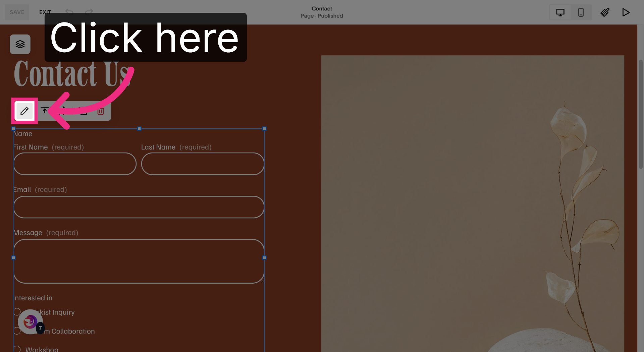Click the play preview icon
Screen dimensions: 644x352
pyautogui.click(x=626, y=12)
